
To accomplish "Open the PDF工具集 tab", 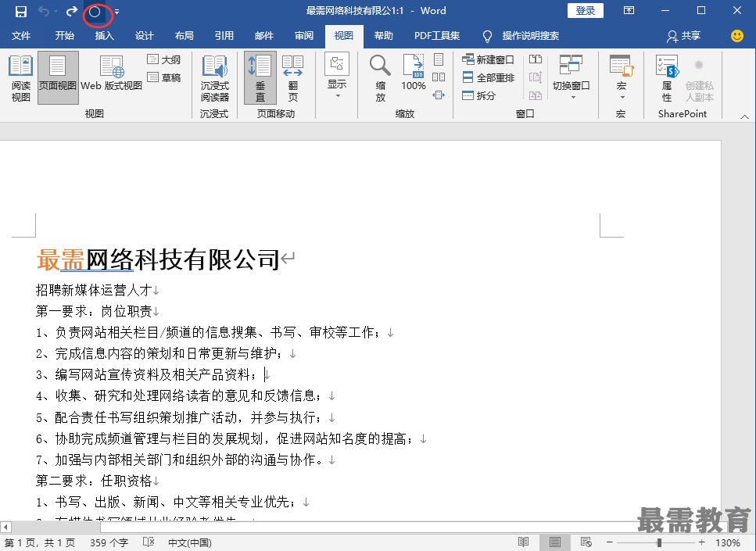I will (437, 36).
